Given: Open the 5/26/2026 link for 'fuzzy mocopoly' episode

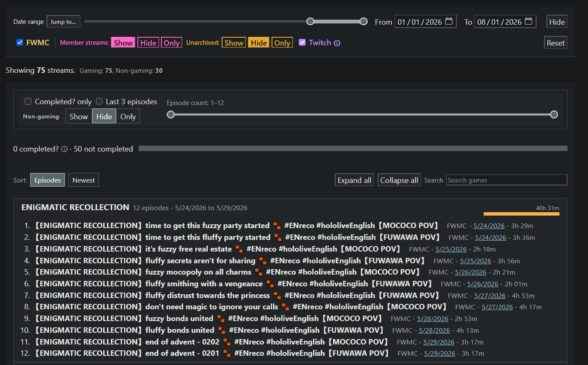Looking at the screenshot, I should pyautogui.click(x=471, y=272).
